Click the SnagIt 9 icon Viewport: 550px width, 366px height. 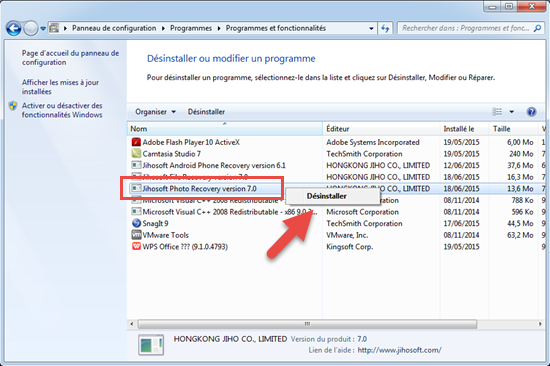(x=136, y=223)
